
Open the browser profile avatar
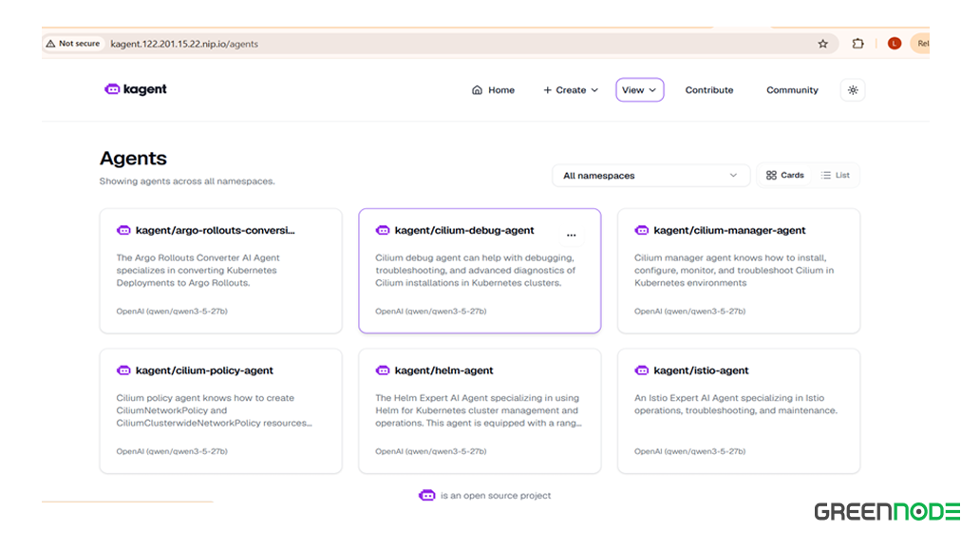tap(895, 43)
